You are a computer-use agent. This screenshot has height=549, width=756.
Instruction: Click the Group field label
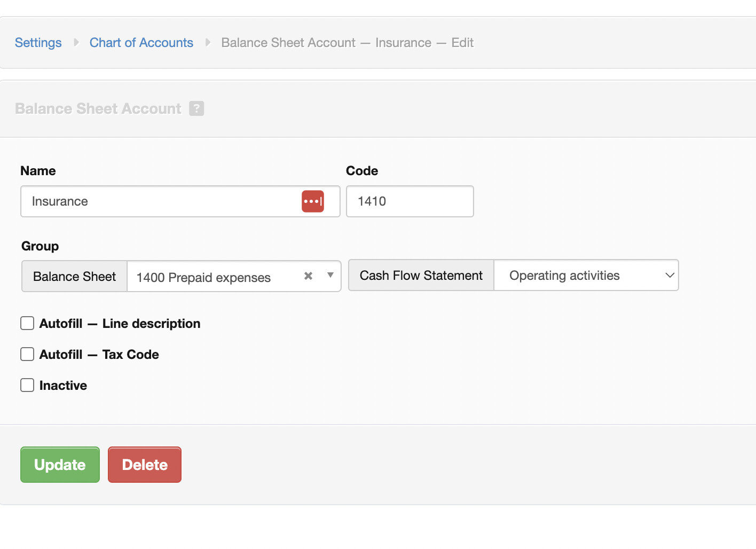[x=40, y=246]
